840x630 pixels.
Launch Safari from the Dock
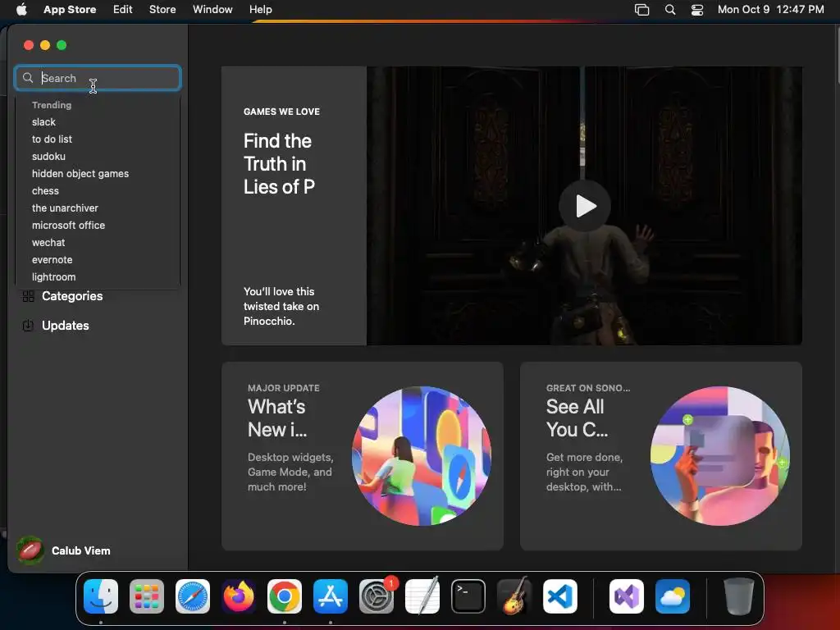(193, 596)
